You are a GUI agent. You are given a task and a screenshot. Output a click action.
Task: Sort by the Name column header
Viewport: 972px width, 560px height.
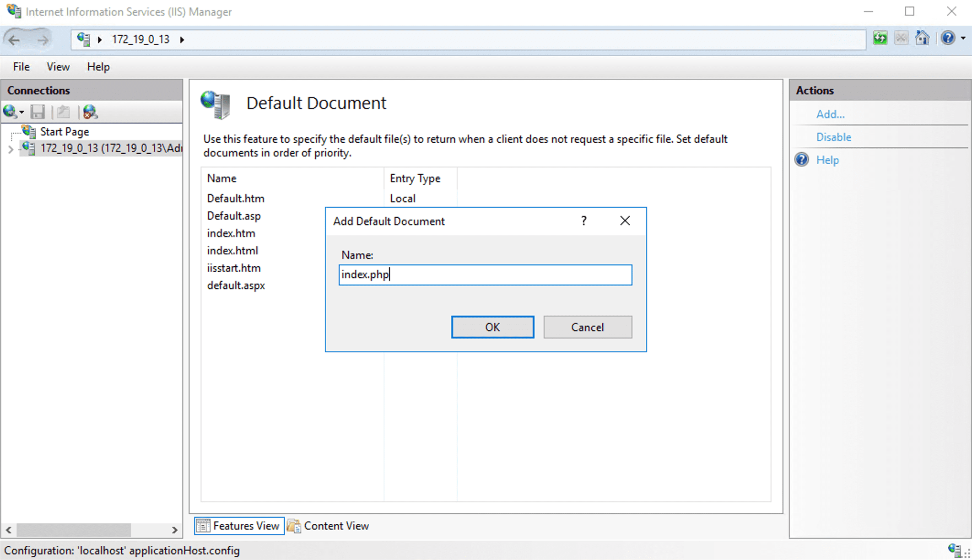[293, 178]
